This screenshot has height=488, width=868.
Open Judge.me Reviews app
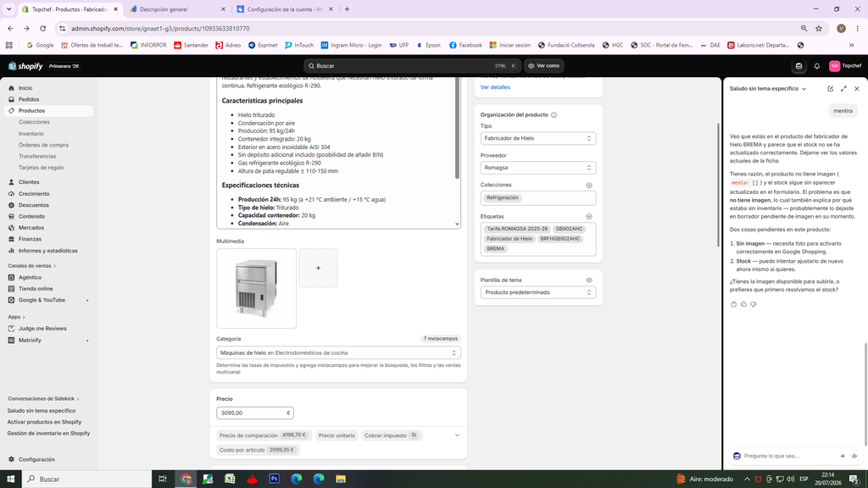[x=42, y=329]
